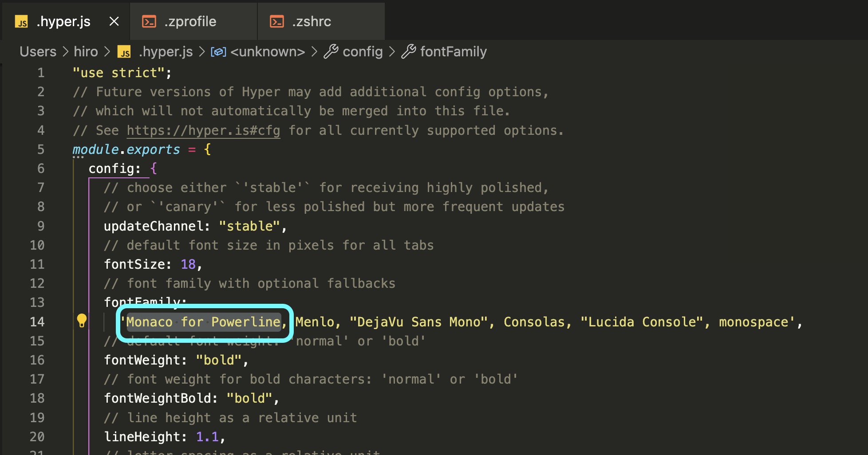
Task: Click line number 14 in the gutter
Action: (37, 322)
